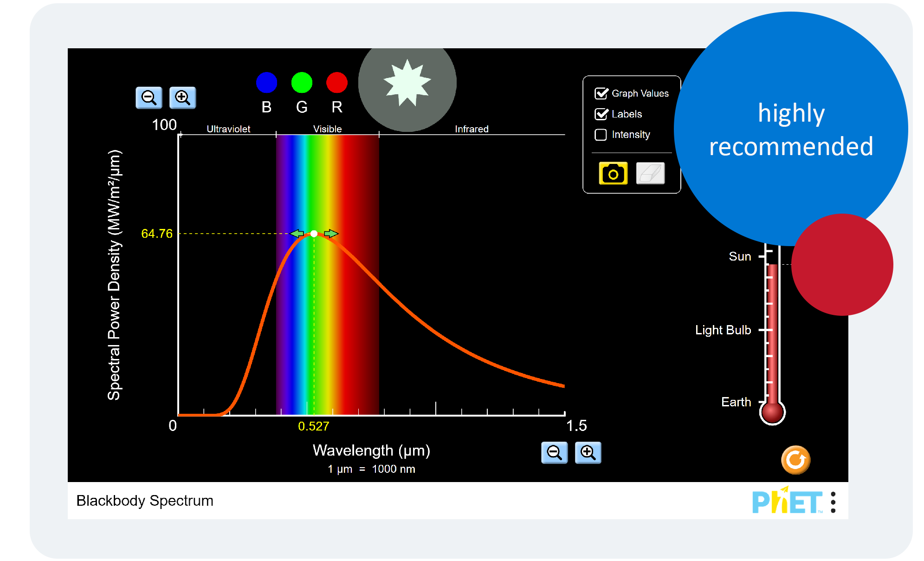924x561 pixels.
Task: Click the star glow icon
Action: point(407,83)
